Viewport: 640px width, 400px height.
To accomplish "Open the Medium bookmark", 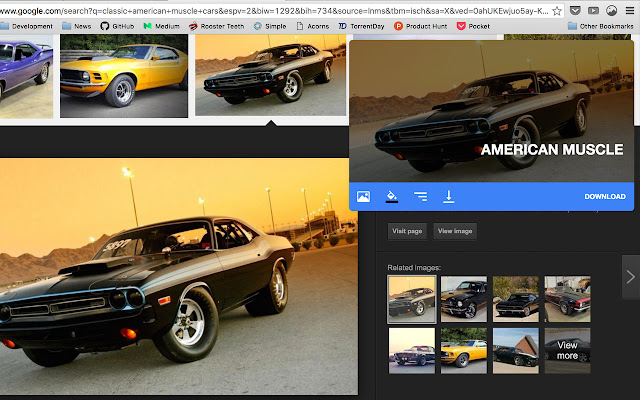I will (162, 26).
